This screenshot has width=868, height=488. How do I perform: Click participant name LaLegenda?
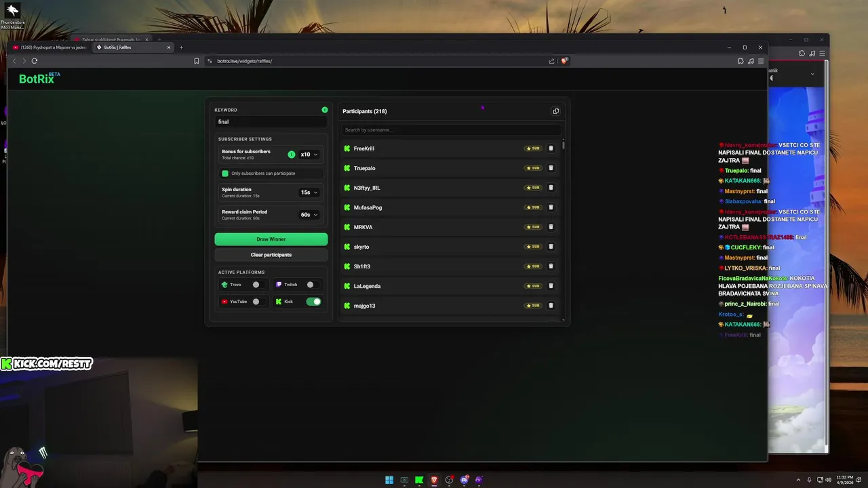(x=367, y=286)
